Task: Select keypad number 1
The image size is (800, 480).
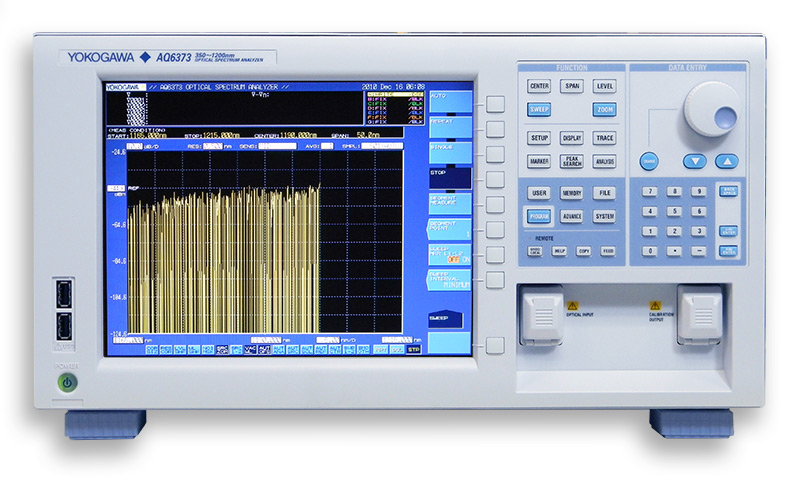Action: click(x=649, y=231)
